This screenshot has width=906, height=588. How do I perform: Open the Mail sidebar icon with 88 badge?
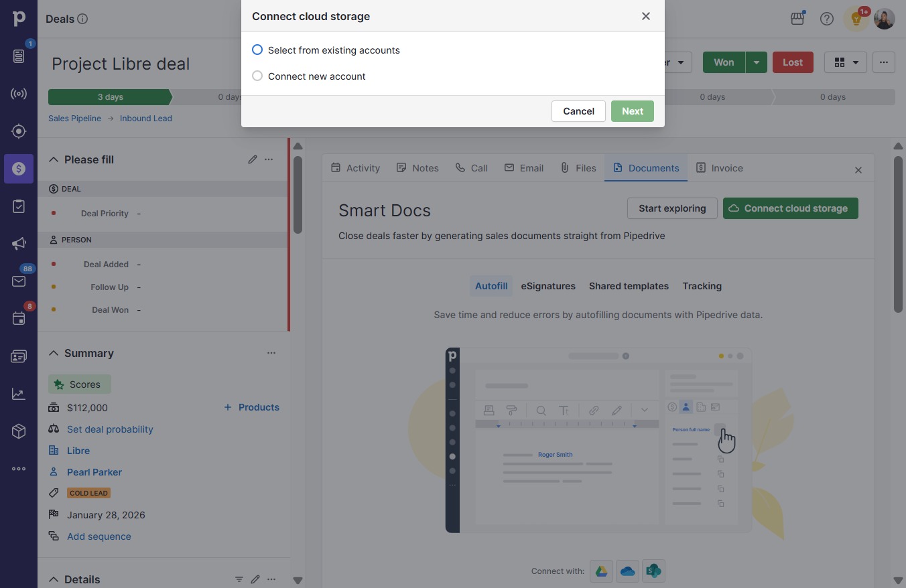pyautogui.click(x=19, y=281)
